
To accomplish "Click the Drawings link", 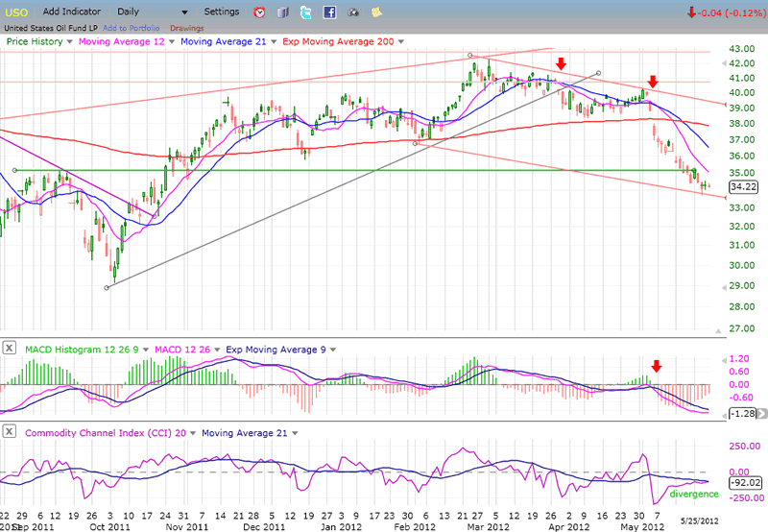I will tap(186, 28).
